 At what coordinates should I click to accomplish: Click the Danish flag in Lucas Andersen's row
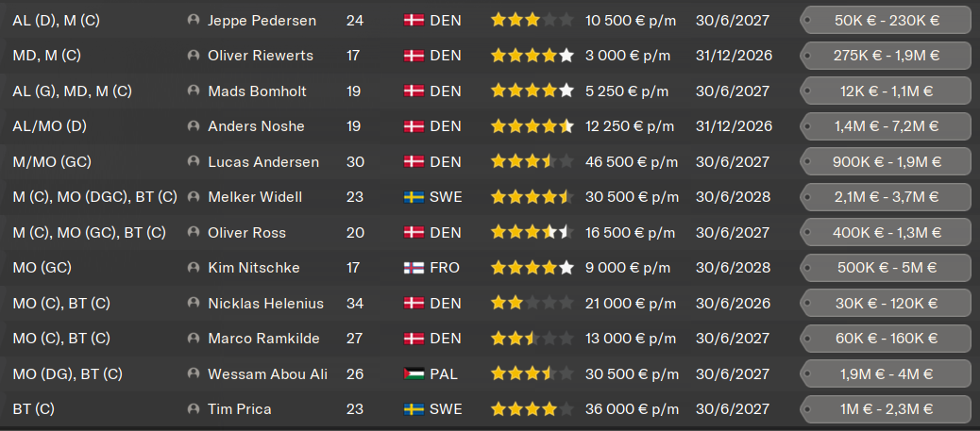click(414, 162)
